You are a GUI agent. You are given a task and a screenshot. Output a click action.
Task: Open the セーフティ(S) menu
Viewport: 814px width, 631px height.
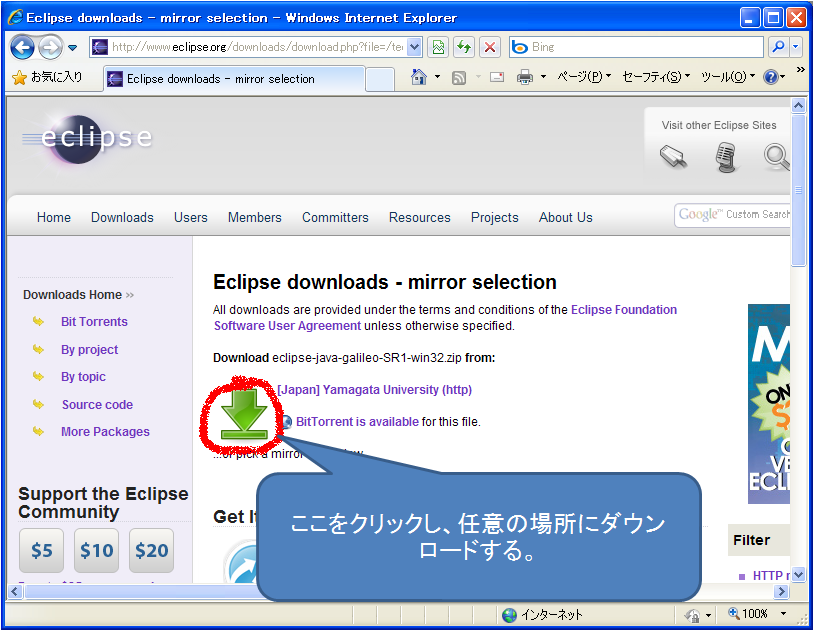(656, 77)
